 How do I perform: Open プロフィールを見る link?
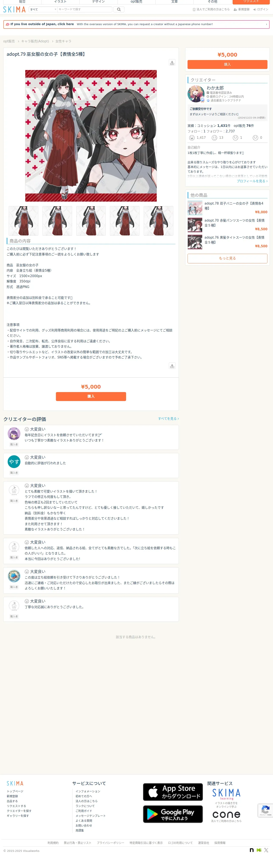coord(252,181)
